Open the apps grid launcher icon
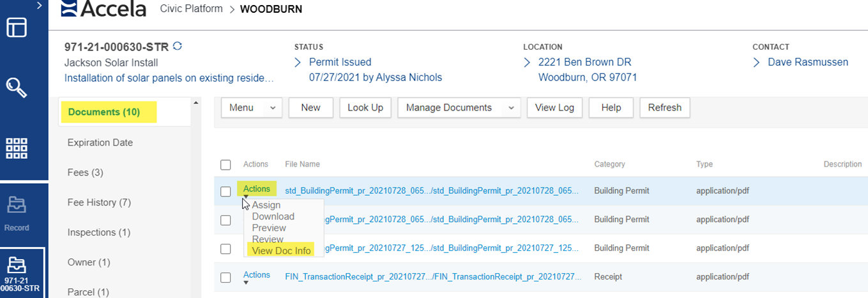Viewport: 868px width, 298px height. point(17,147)
